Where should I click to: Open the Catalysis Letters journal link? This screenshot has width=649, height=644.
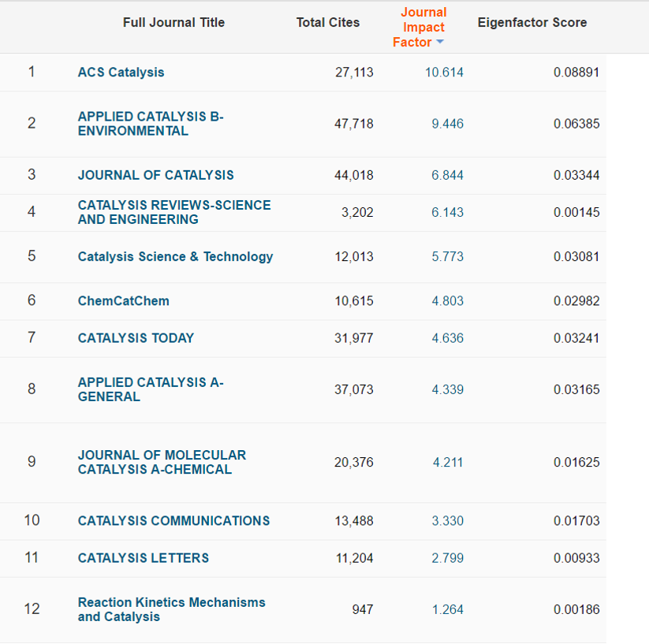tap(144, 558)
